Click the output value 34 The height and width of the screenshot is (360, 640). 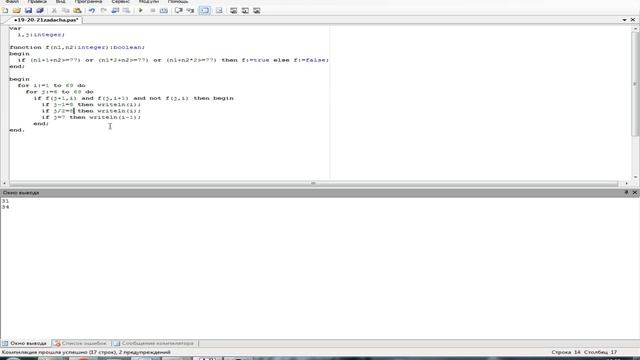click(x=5, y=207)
